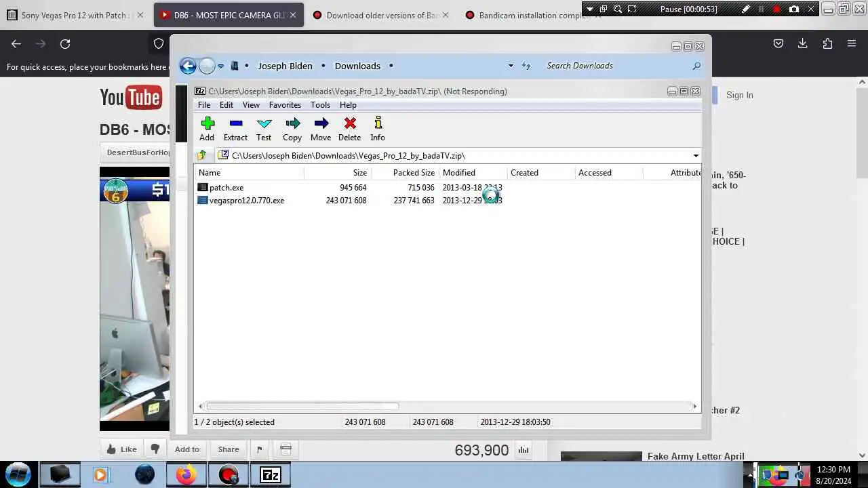Click the Explorer Forward arrow button
868x488 pixels.
[207, 66]
